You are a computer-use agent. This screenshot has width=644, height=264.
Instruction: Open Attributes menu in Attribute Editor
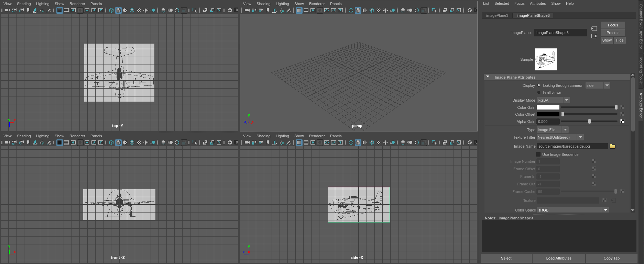click(x=537, y=3)
